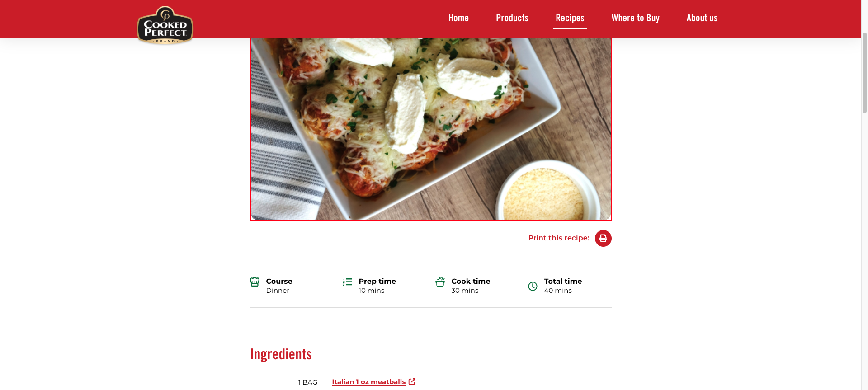Click the external link icon beside meatballs
Viewport: 868px width, 390px height.
pos(412,382)
